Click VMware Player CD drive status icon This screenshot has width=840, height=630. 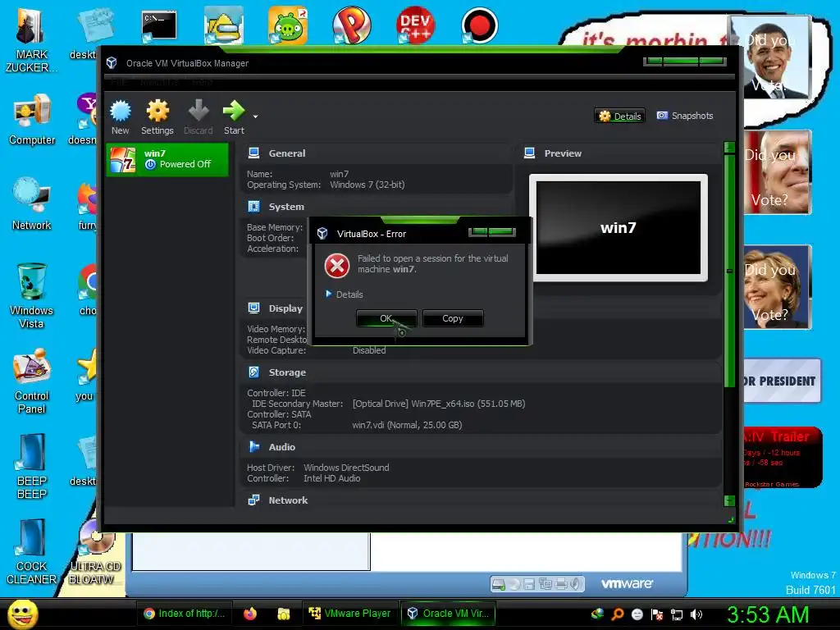514,584
